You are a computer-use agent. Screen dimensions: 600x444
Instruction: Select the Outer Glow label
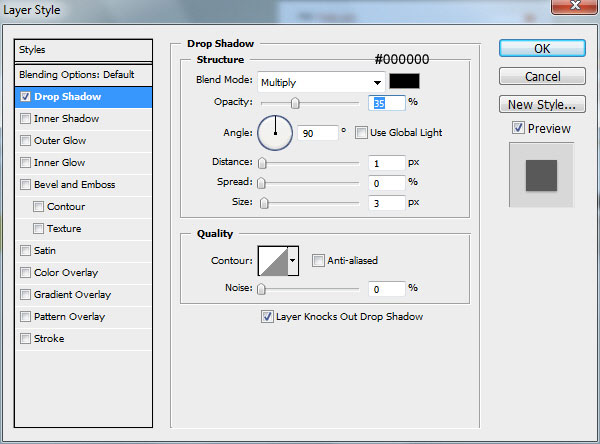(60, 140)
